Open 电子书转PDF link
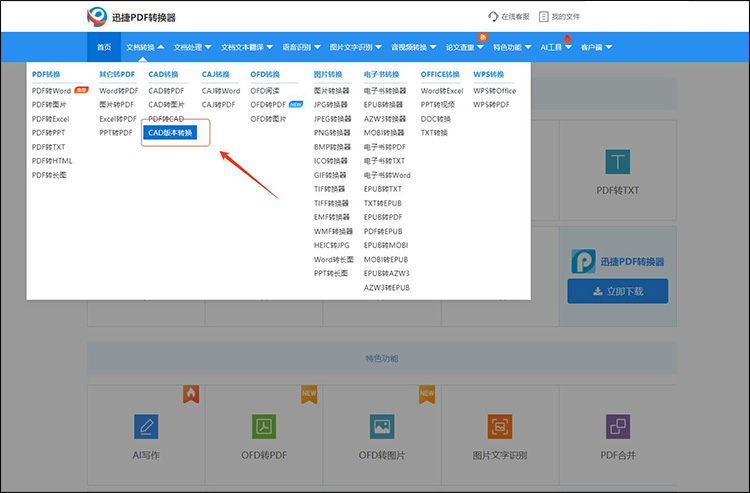This screenshot has width=750, height=493. point(384,147)
